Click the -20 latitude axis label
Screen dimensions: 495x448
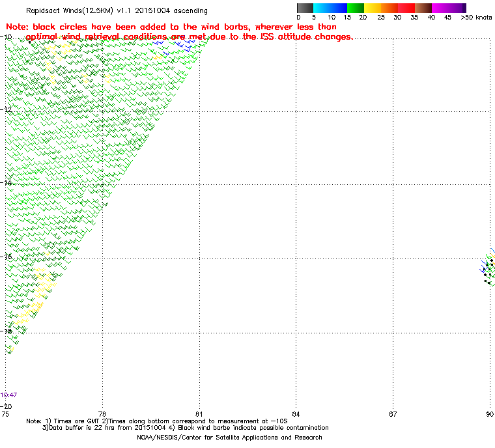[x=7, y=406]
